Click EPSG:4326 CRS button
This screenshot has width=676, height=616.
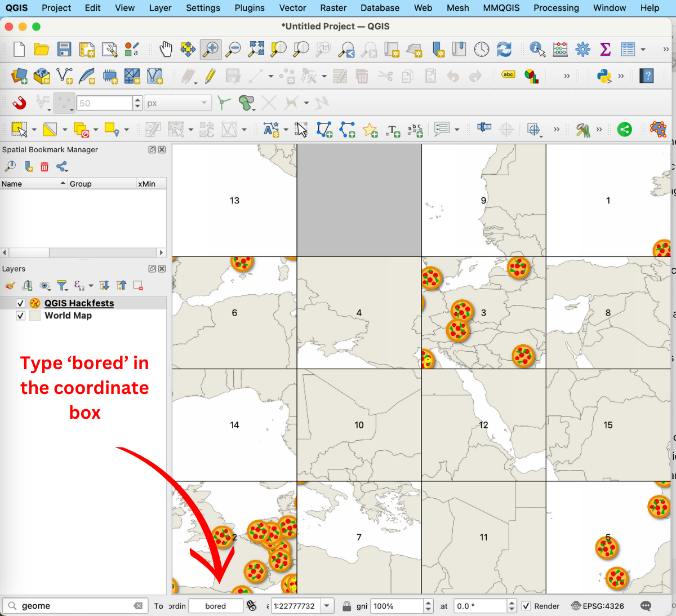(598, 606)
